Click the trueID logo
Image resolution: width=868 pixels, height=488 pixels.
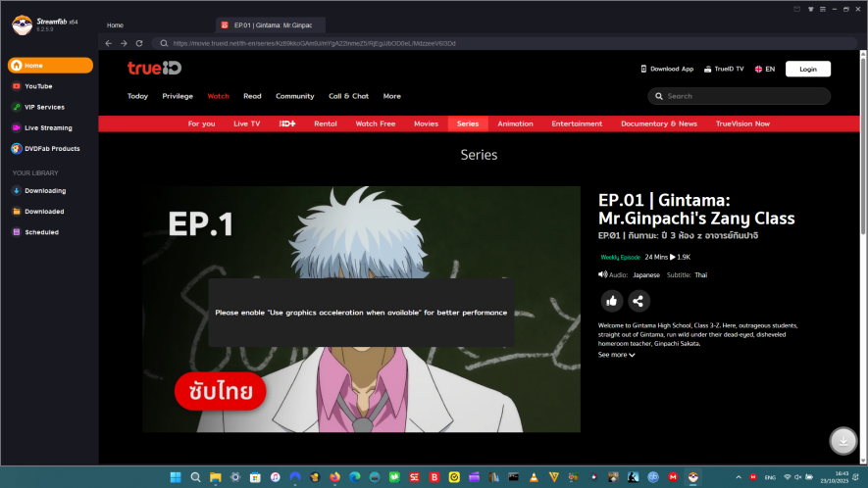tap(154, 68)
